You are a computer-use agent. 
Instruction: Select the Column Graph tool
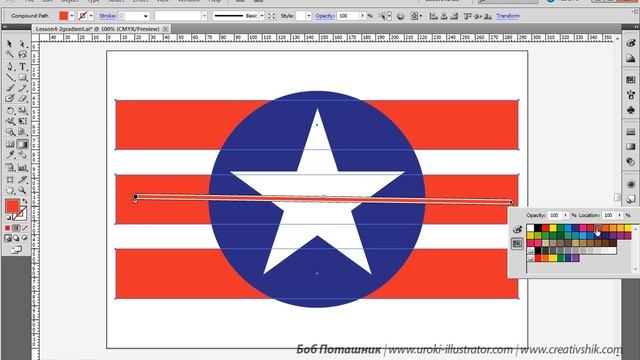pos(22,167)
